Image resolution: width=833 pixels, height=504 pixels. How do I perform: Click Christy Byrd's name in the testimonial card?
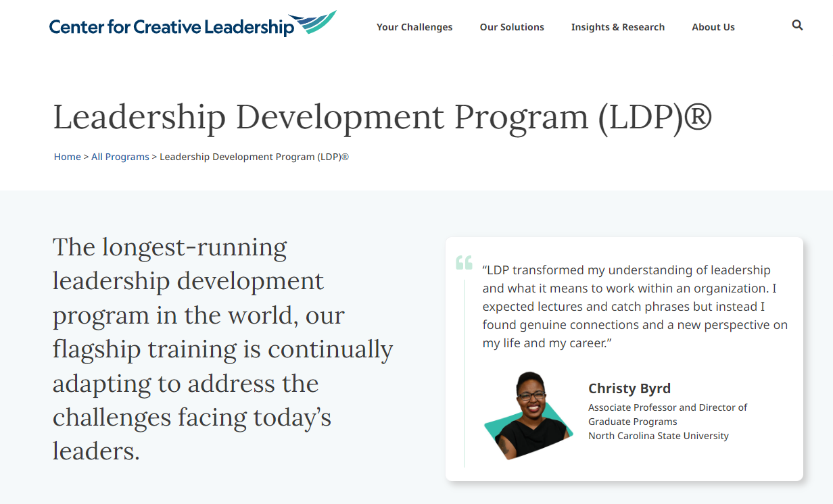pyautogui.click(x=629, y=388)
